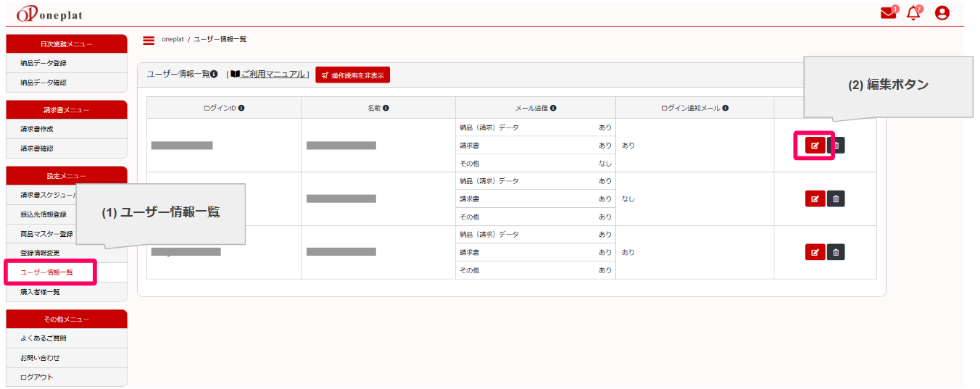Toggle the hamburger sidebar menu icon

[x=149, y=40]
